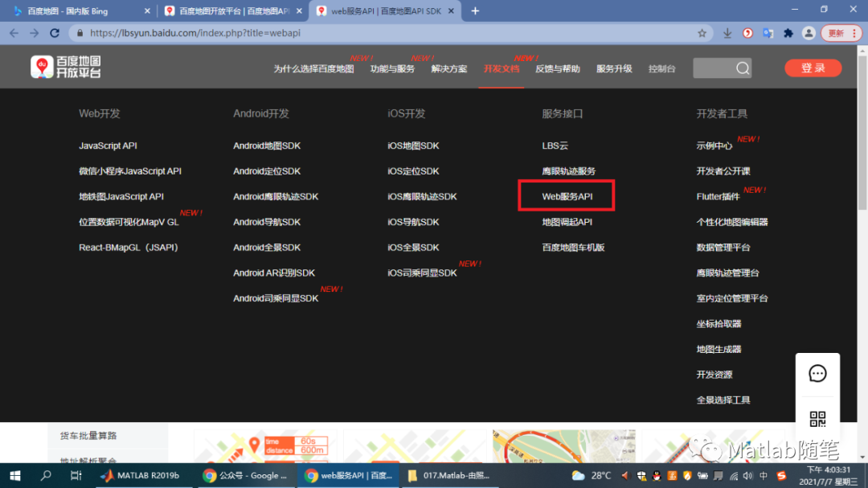Image resolution: width=868 pixels, height=488 pixels.
Task: Open the 控制台 menu item
Action: point(662,68)
